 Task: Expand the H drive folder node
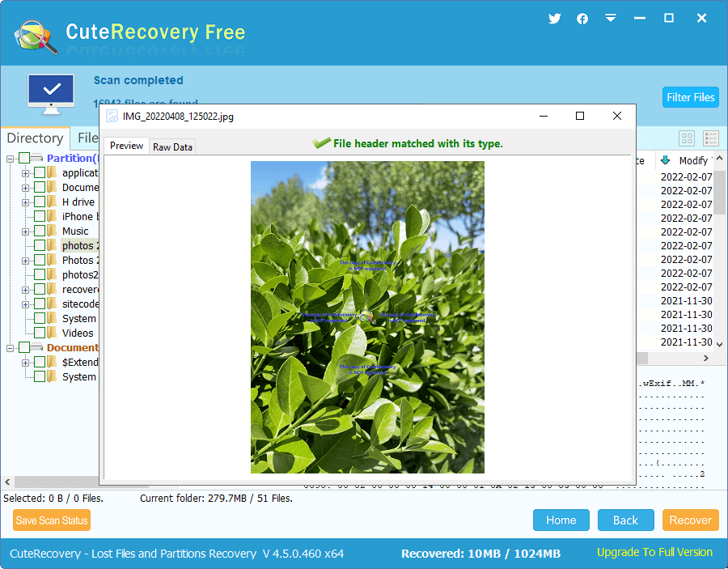point(26,202)
